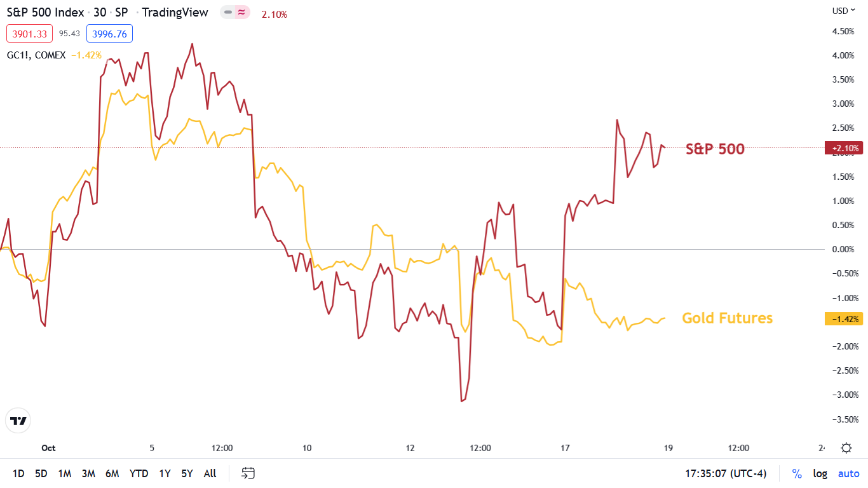Viewport: 868px width, 488px height.
Task: Click the red +2.10% price axis label
Action: pos(844,148)
